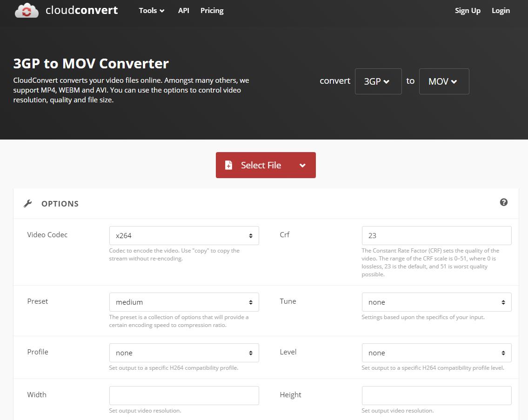Click the Video Codec label
Screen dimensions: 528x420
(47, 235)
